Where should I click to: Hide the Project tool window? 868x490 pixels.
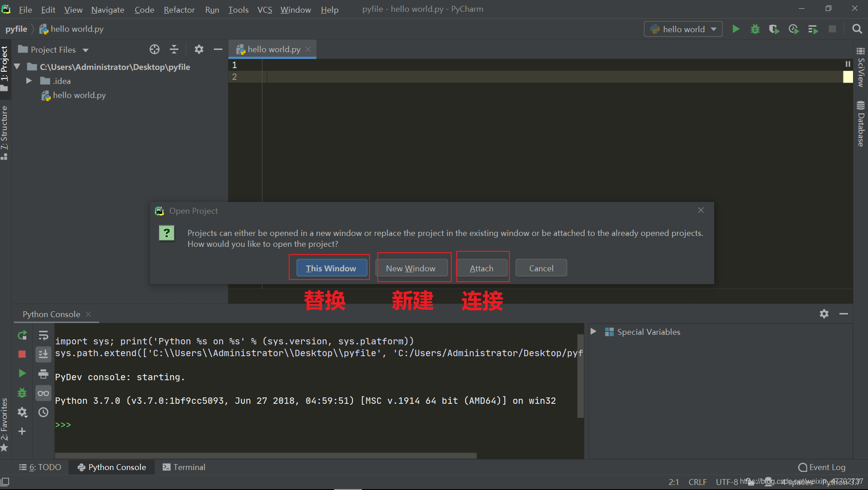tap(218, 49)
